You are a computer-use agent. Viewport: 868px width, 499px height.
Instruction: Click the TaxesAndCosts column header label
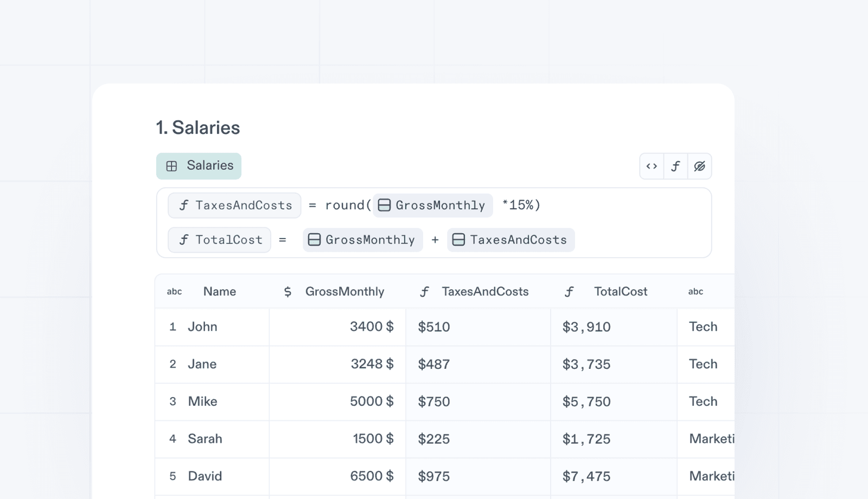pos(485,292)
